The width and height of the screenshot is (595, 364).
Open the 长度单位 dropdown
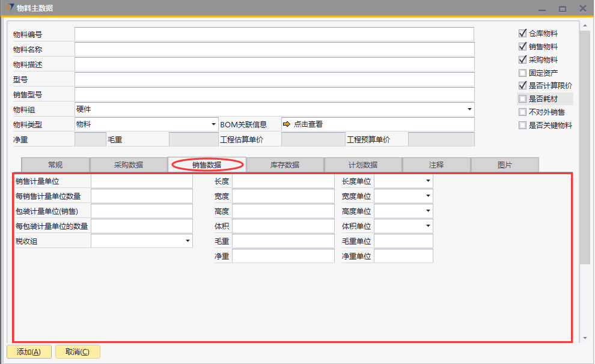[x=428, y=181]
